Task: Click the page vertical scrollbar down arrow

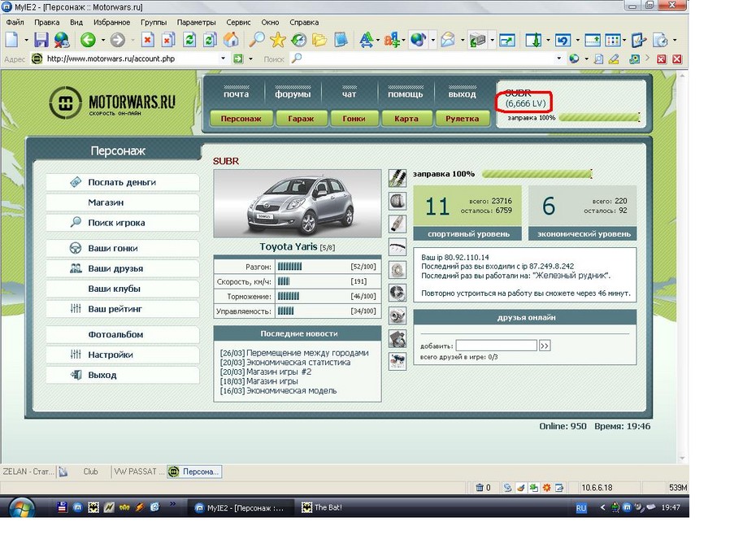Action: pos(682,459)
